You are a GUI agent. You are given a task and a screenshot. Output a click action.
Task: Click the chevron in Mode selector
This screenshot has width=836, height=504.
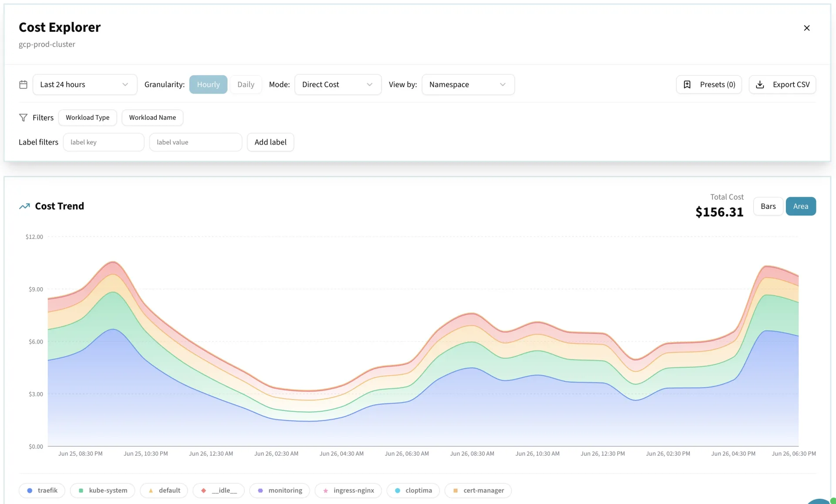coord(370,84)
